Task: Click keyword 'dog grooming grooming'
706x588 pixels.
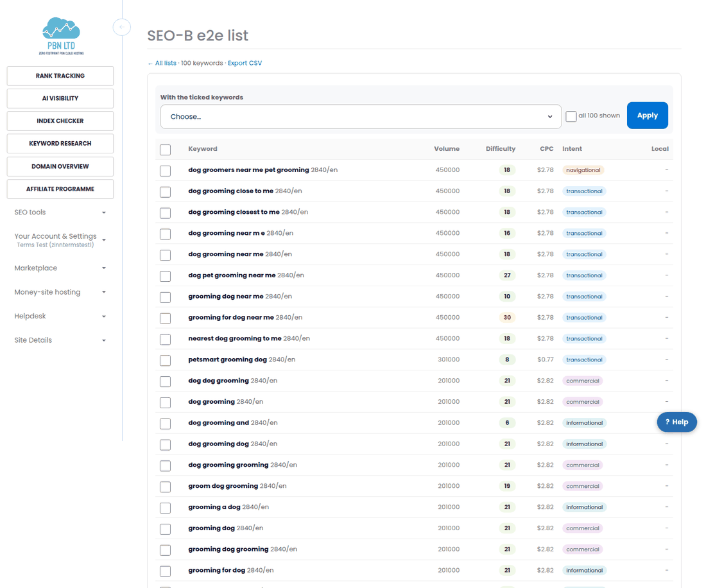Action: (x=228, y=465)
